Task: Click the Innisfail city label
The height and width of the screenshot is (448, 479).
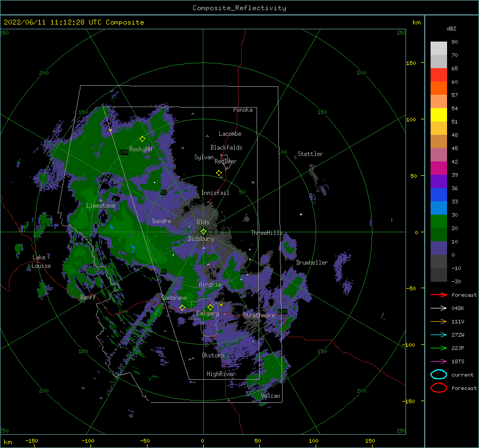Action: tap(215, 193)
